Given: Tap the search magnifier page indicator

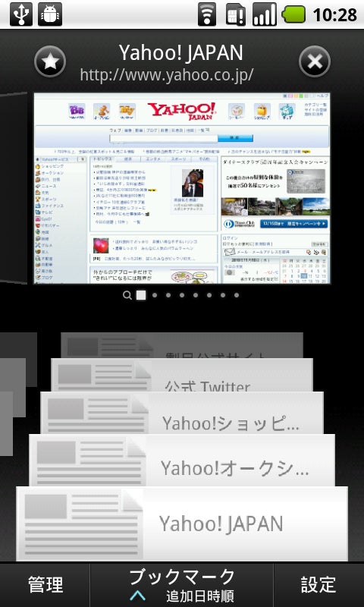Looking at the screenshot, I should [x=127, y=295].
